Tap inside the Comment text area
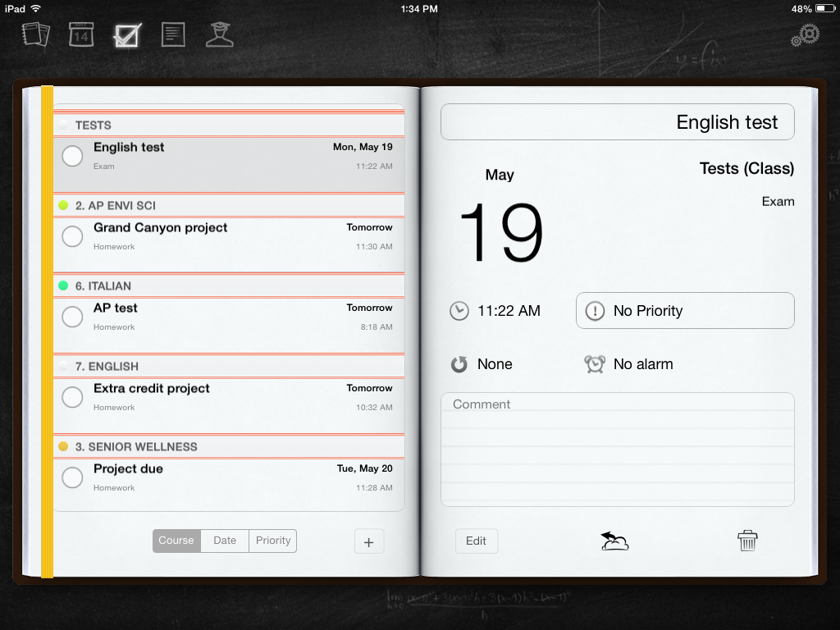Viewport: 840px width, 630px height. 617,455
